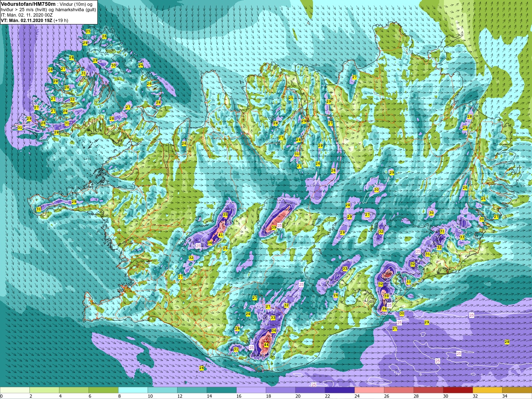Select gust label 28 over the southeast ocean
Screen dimensions: 532x399
[x=507, y=342]
